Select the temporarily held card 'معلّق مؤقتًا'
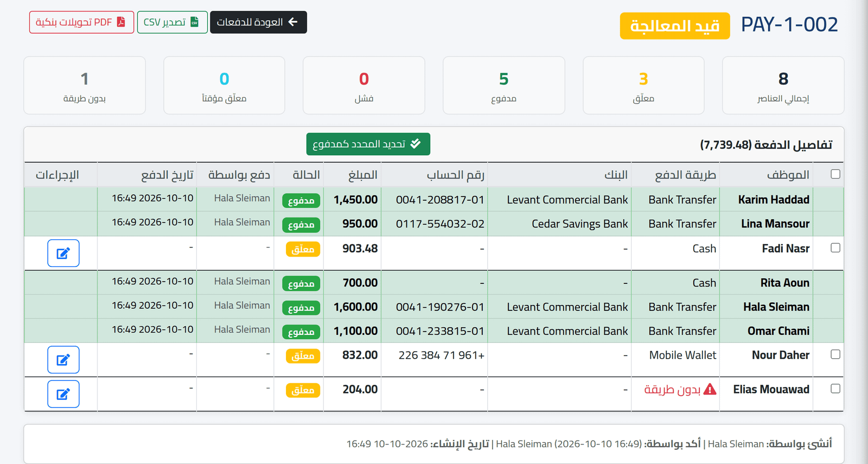This screenshot has height=464, width=868. click(x=224, y=85)
